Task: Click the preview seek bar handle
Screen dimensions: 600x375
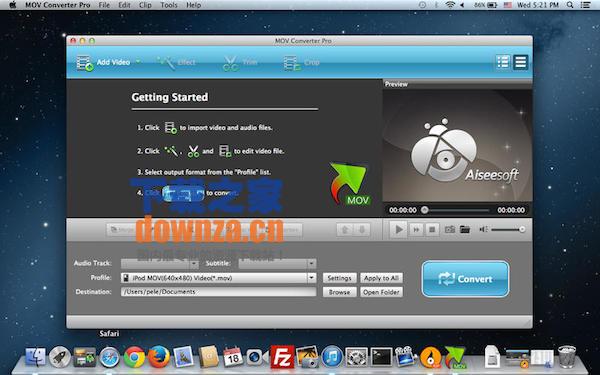Action: (x=424, y=210)
